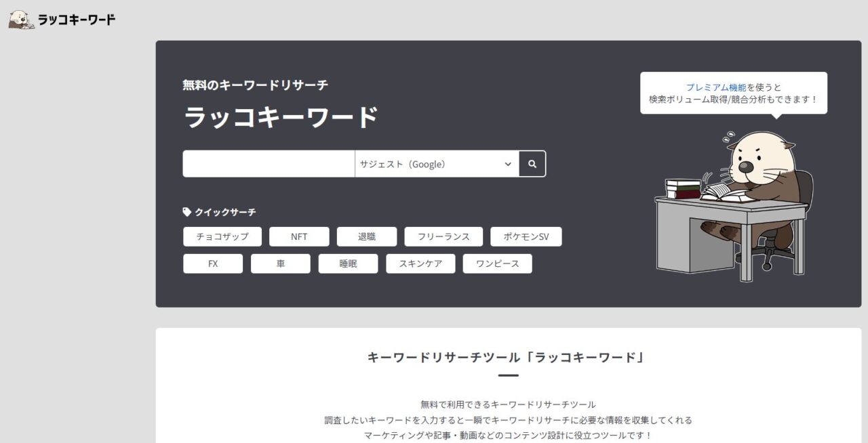Click the large ラッコキーワード heading
Viewport: 868px width, 443px height.
(x=281, y=117)
